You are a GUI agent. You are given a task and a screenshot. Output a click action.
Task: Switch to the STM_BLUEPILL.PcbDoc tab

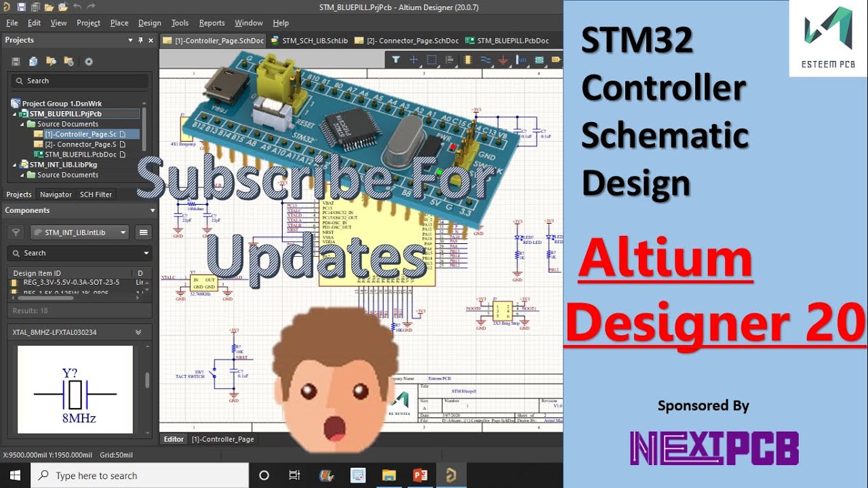[507, 41]
